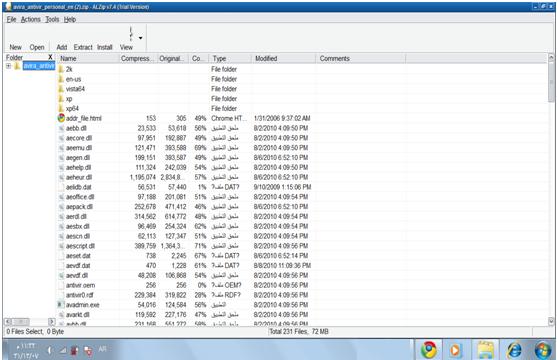Click the Chrome icon of addr_file.html

point(61,118)
